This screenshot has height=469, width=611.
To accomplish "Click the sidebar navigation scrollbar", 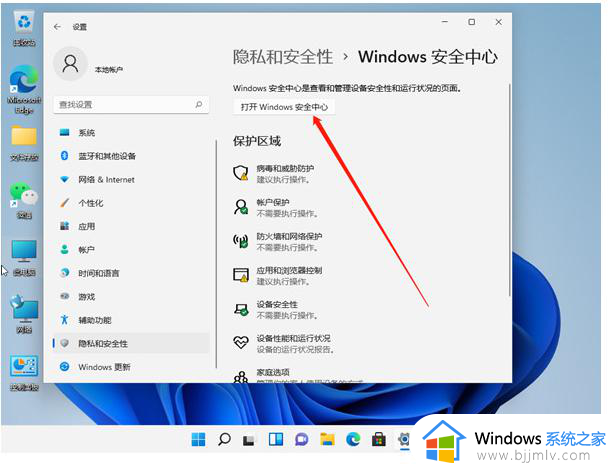I will click(x=216, y=253).
